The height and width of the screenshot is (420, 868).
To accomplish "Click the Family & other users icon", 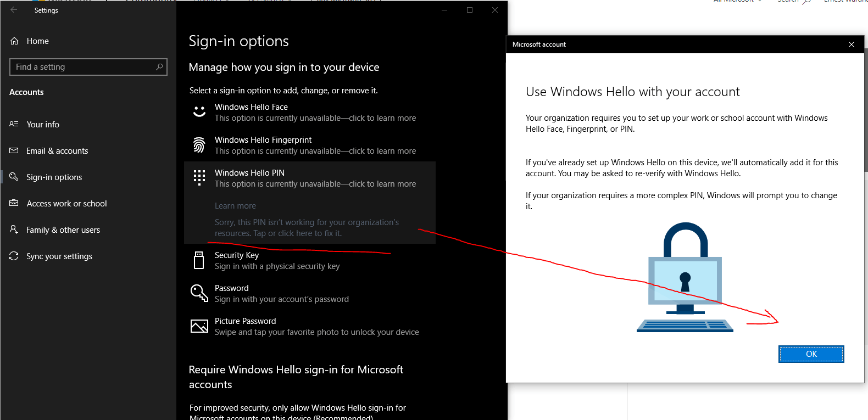I will click(x=14, y=230).
